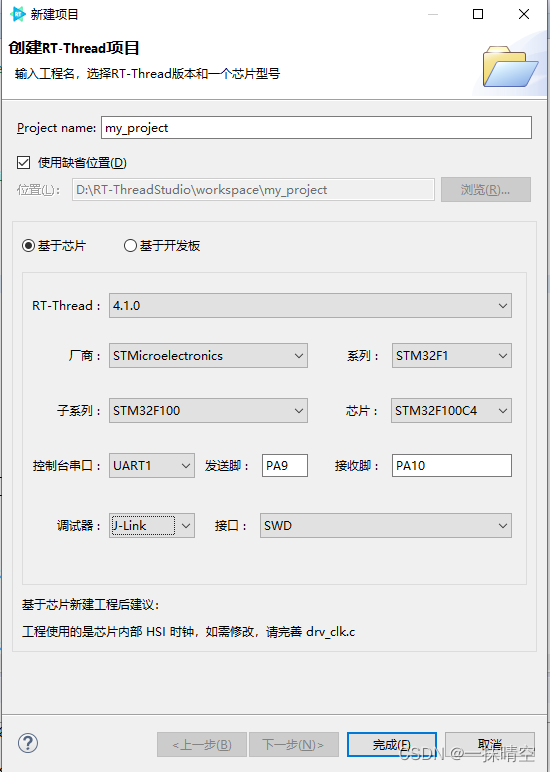550x772 pixels.
Task: Click the HSI 时钟 drv_clk.c hint text
Action: click(x=189, y=632)
